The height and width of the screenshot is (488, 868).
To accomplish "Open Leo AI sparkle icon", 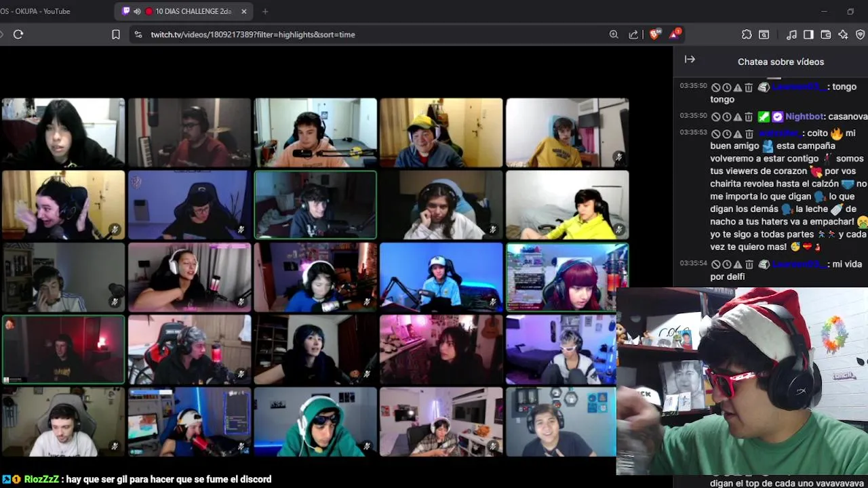I will [843, 35].
